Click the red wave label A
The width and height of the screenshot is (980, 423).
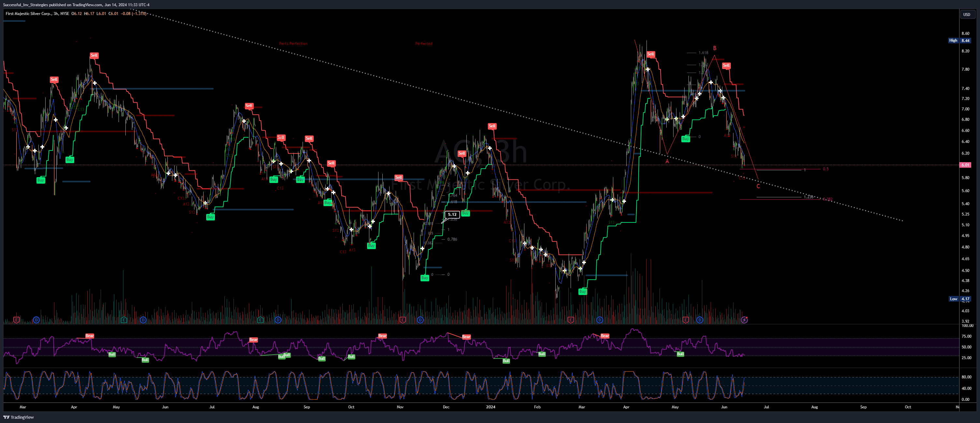(x=667, y=161)
